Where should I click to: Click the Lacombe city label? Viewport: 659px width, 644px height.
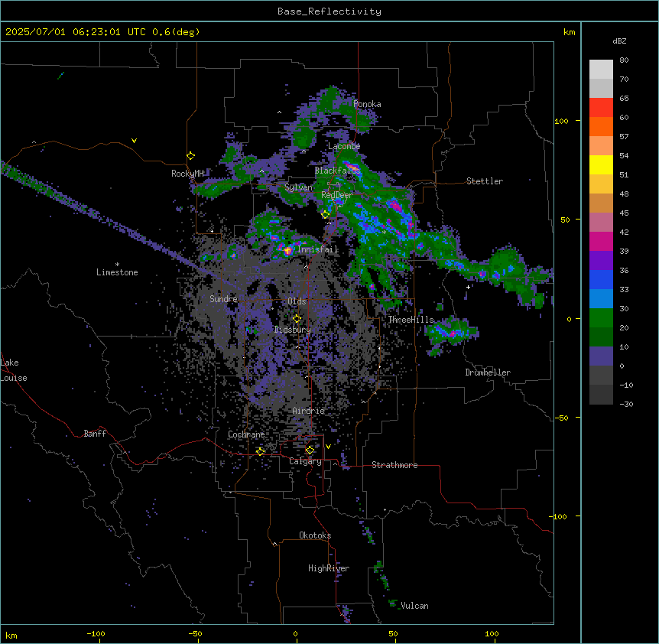tap(344, 146)
